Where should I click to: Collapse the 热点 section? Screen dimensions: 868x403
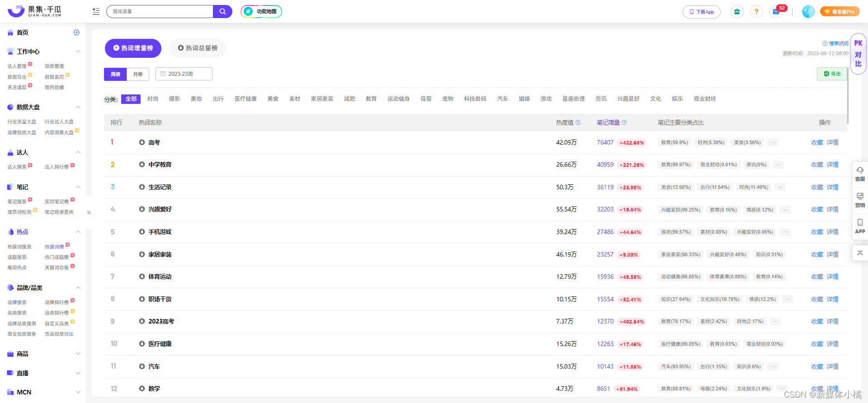[78, 232]
